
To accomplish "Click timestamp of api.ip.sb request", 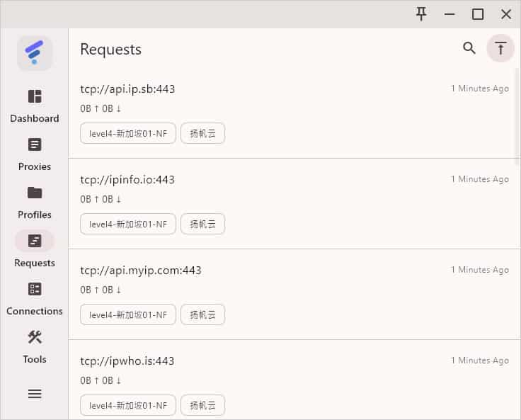I will coord(480,89).
